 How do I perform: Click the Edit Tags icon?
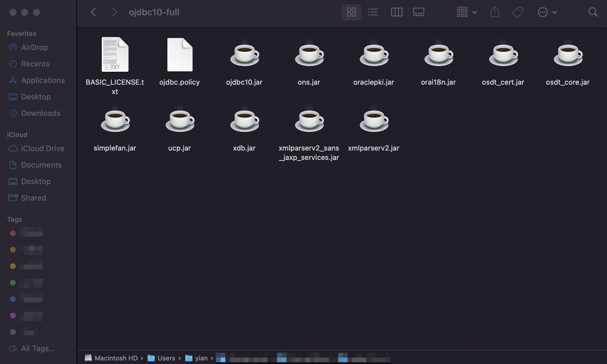[518, 12]
